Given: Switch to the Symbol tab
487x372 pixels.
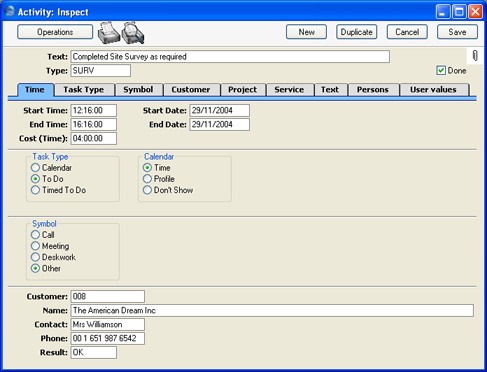Looking at the screenshot, I should tap(138, 90).
